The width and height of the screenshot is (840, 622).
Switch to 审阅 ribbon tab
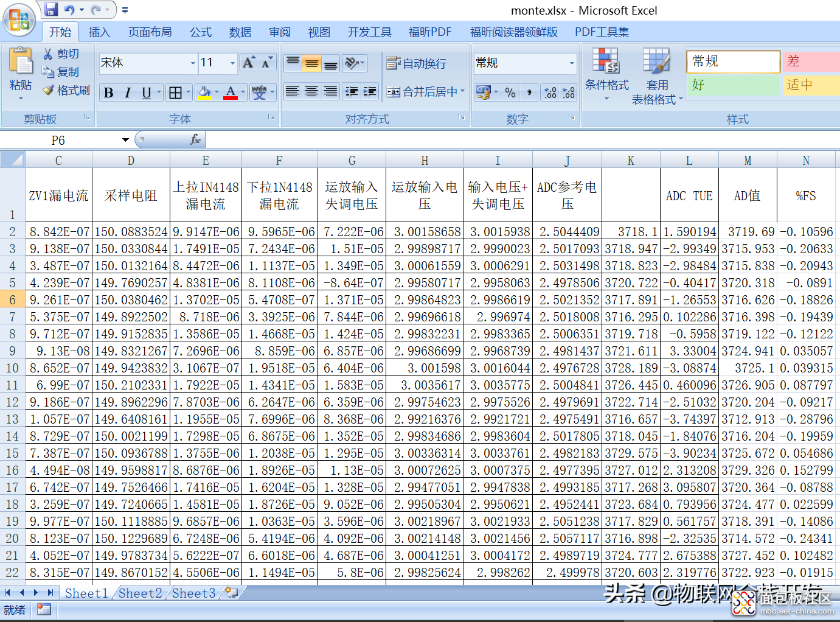pos(280,32)
